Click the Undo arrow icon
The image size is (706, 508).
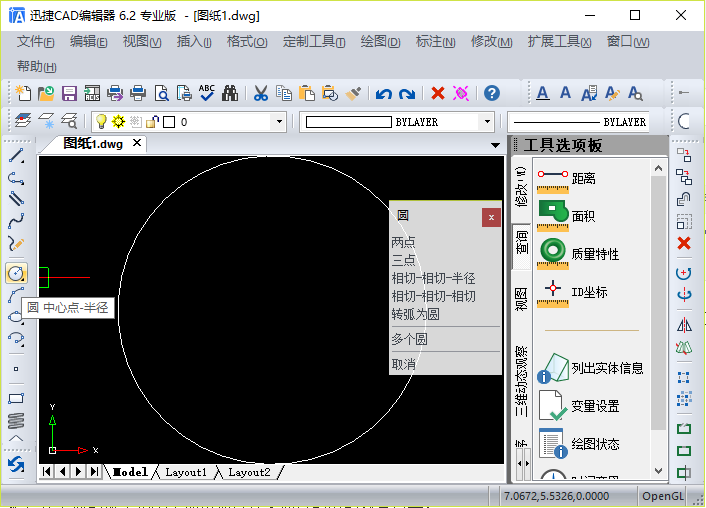pos(384,94)
